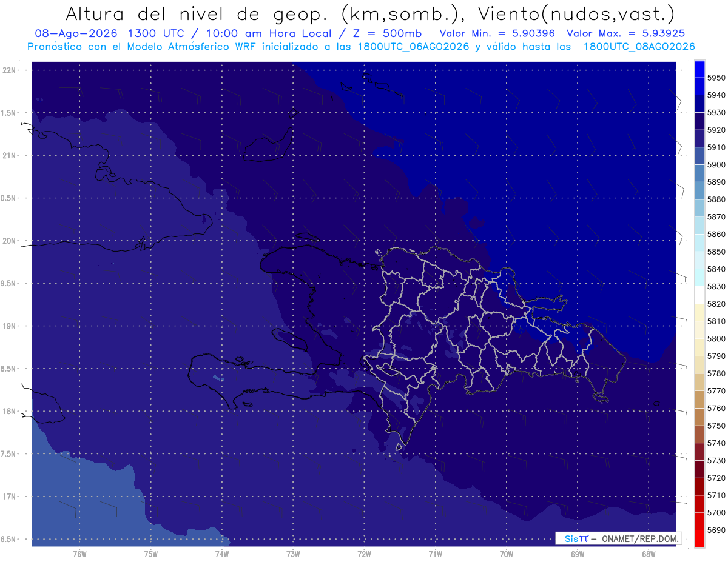Click the 5950 colorbar label
This screenshot has height=562, width=728.
pyautogui.click(x=716, y=78)
